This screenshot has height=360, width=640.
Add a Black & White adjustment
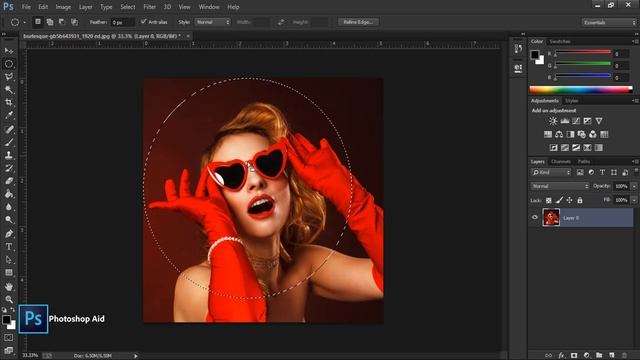tap(570, 134)
